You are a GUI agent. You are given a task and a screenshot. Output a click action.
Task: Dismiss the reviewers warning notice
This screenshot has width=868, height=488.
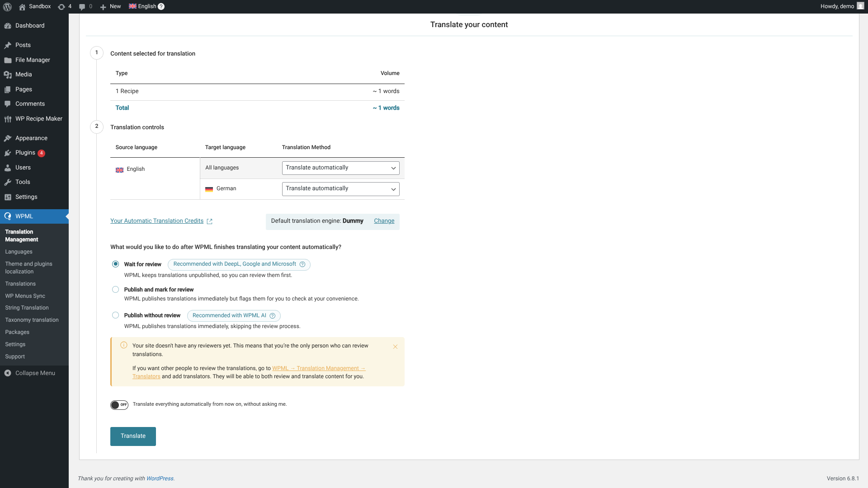pyautogui.click(x=395, y=347)
